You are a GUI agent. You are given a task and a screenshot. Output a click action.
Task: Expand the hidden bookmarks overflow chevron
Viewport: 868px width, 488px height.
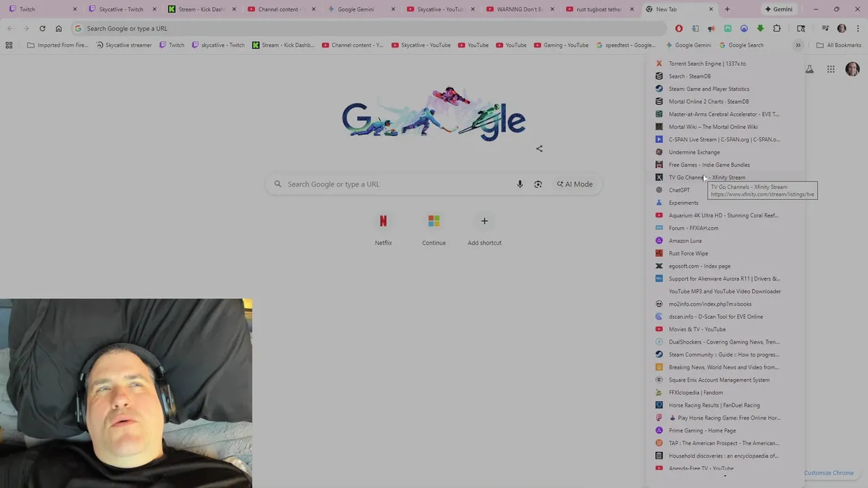pyautogui.click(x=798, y=45)
